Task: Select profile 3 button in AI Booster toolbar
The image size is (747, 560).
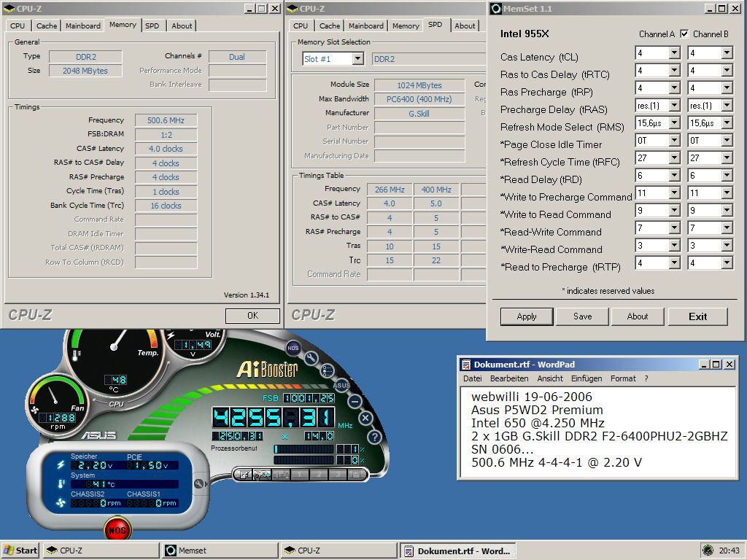Action: pos(337,474)
